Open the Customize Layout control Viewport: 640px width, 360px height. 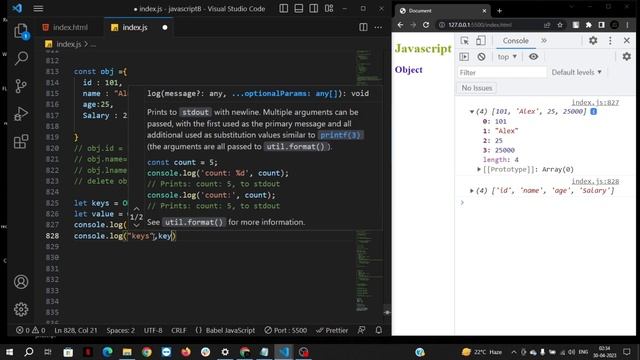pyautogui.click(x=329, y=9)
